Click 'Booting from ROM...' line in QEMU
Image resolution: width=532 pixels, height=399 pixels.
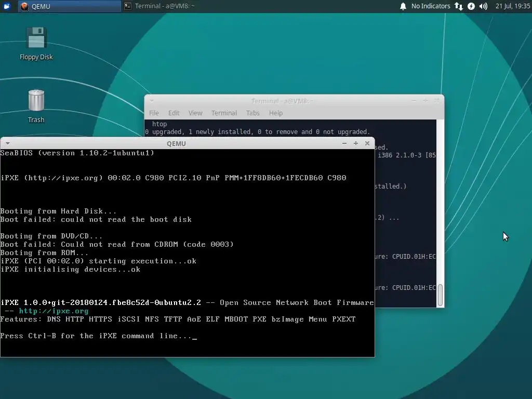coord(44,253)
